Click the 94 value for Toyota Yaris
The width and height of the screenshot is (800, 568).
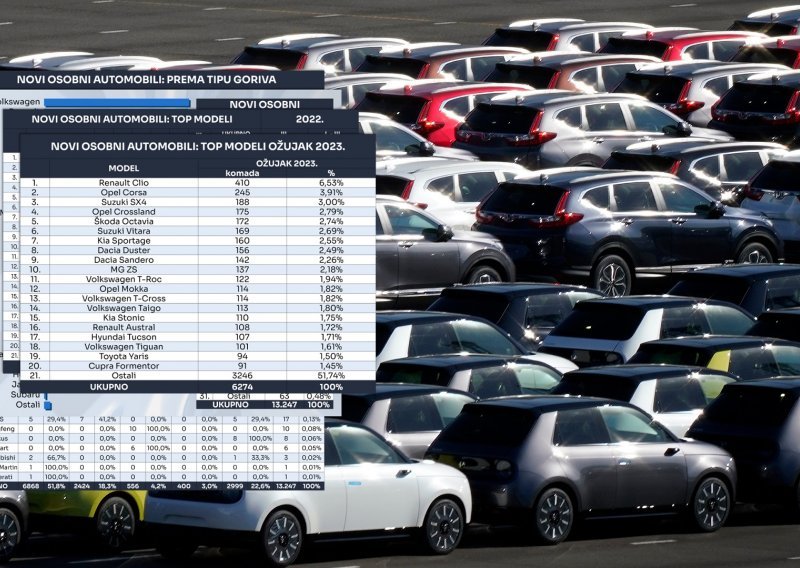click(x=242, y=357)
